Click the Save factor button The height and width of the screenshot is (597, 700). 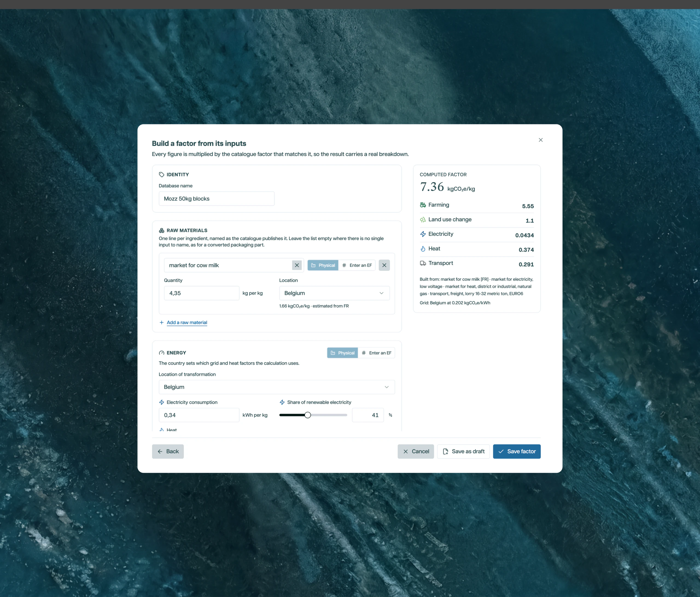(x=517, y=452)
